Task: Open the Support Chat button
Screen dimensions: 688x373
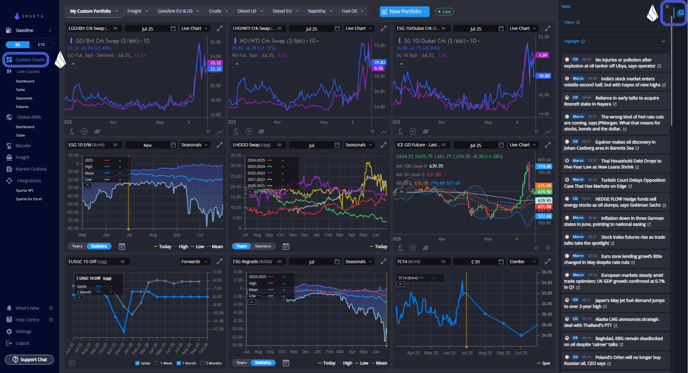Action: [29, 359]
